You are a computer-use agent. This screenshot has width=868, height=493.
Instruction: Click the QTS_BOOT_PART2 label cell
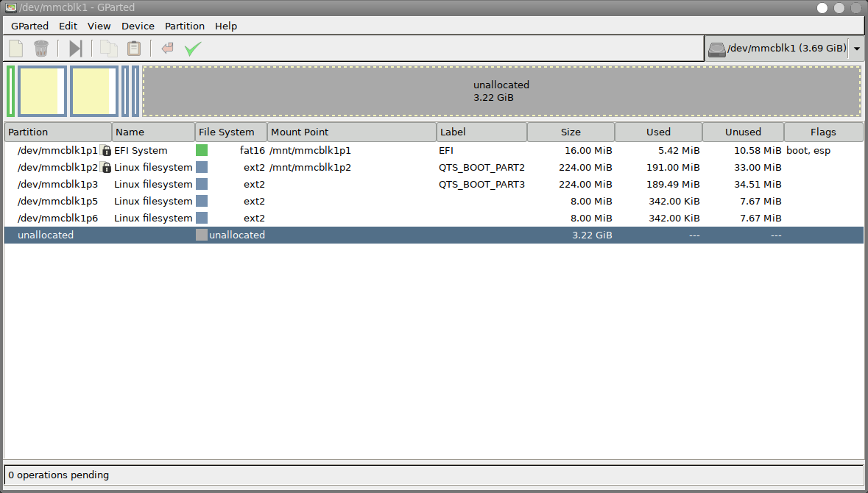(481, 168)
